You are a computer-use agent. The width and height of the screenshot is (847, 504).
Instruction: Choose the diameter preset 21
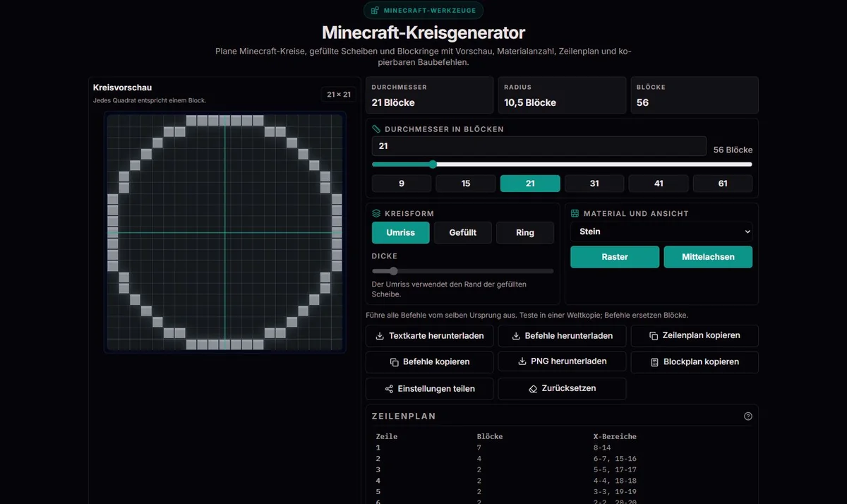coord(530,184)
